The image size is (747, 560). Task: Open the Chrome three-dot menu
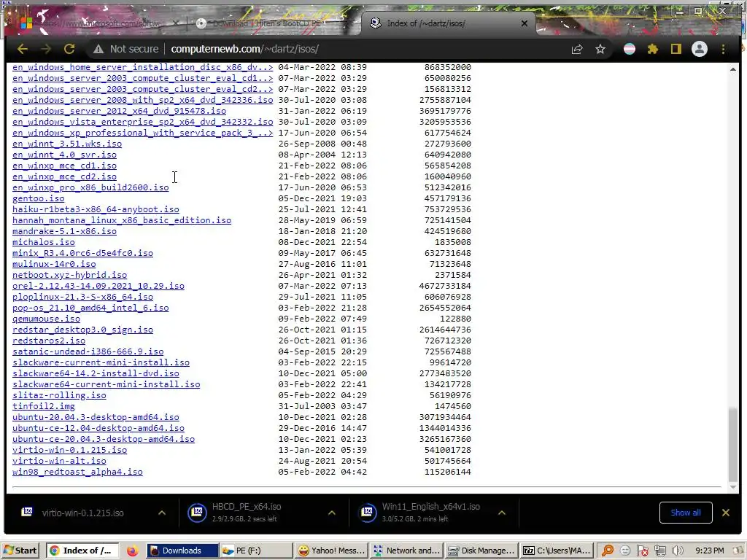click(723, 49)
